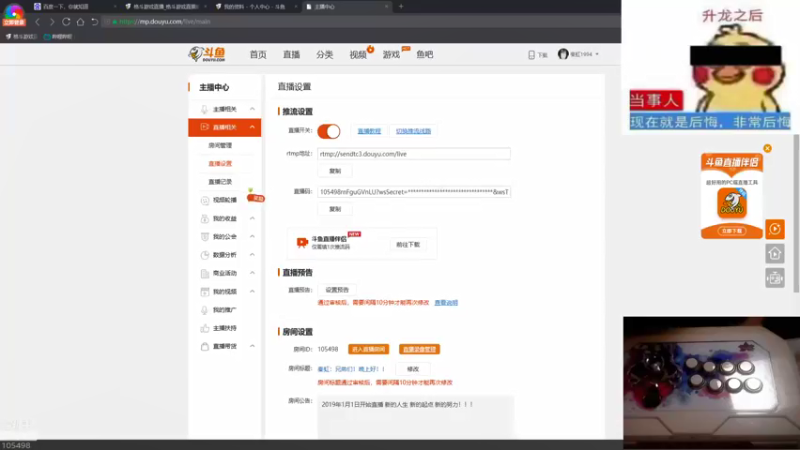Click the 数据分析 pie chart icon

pyautogui.click(x=205, y=255)
